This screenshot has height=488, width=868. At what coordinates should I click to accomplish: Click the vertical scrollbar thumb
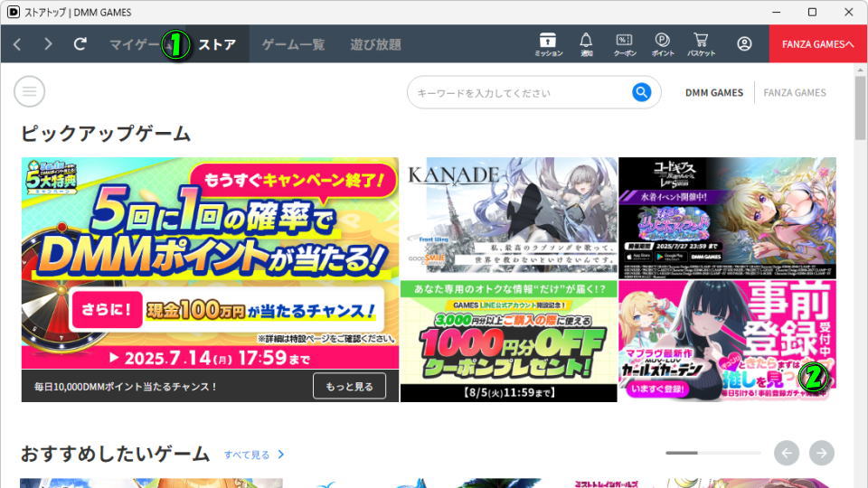[x=860, y=108]
